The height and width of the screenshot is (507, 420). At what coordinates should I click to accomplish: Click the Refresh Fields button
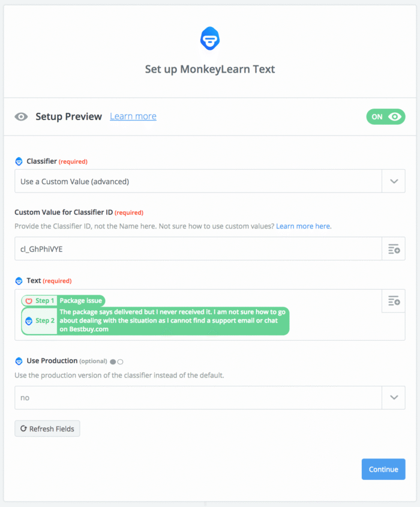[x=47, y=428]
